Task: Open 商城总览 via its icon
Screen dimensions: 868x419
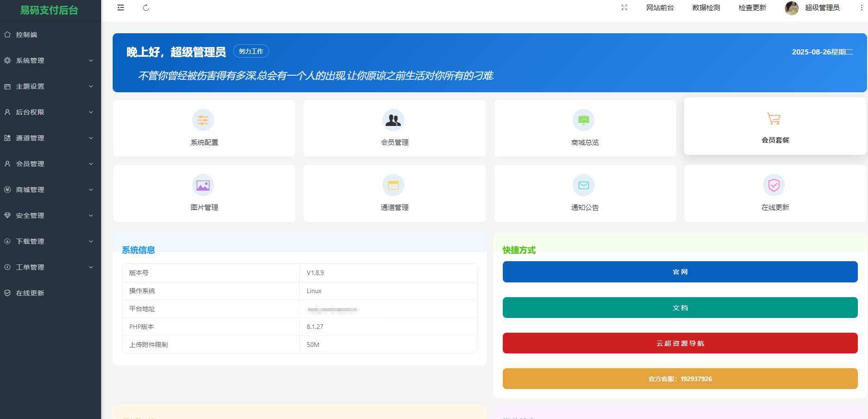Action: point(584,120)
